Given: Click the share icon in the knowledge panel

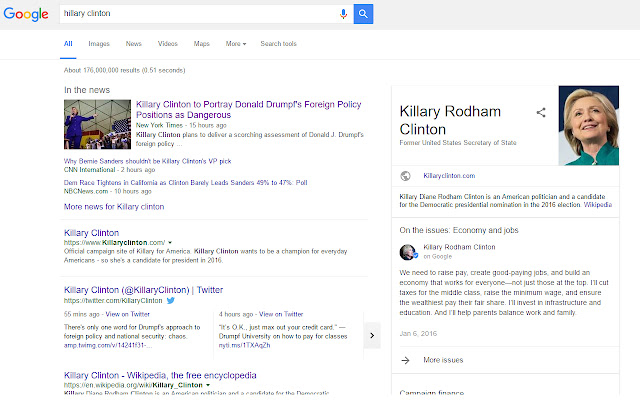Looking at the screenshot, I should tap(541, 112).
